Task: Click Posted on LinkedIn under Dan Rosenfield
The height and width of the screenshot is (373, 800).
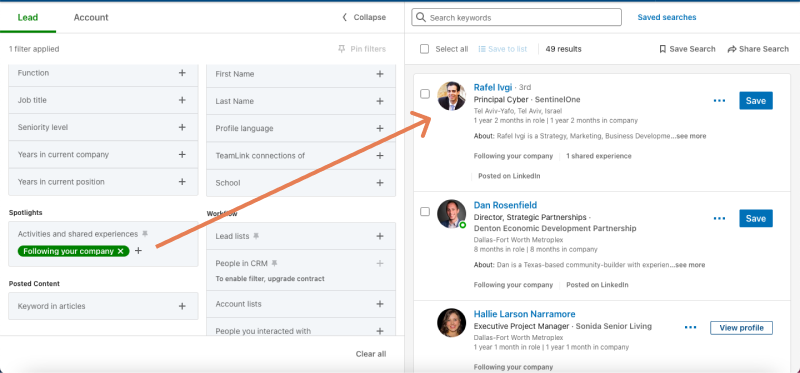Action: pyautogui.click(x=597, y=285)
